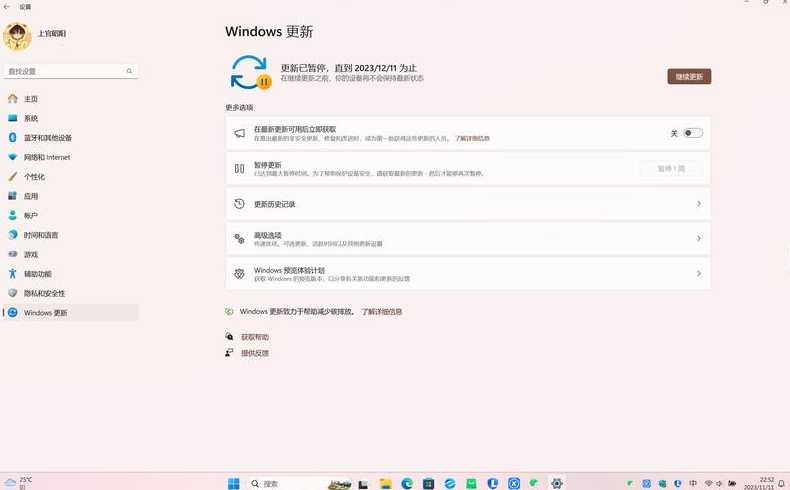Expand Windows 预览体验计划 via its chevron
Viewport: 790px width, 490px height.
(x=699, y=273)
